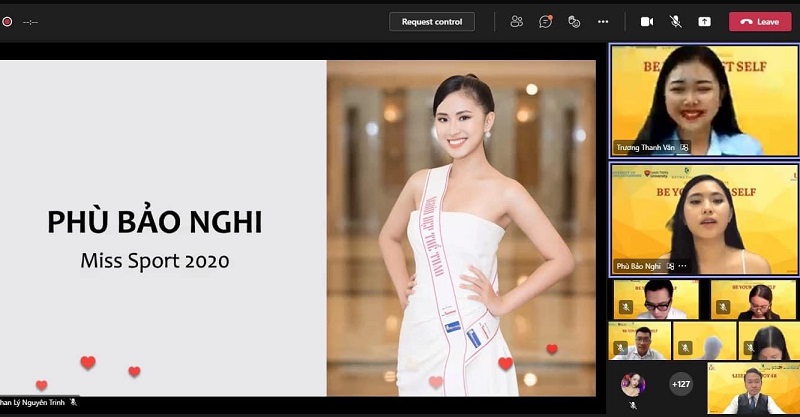This screenshot has width=800, height=417.
Task: Open the share content tray
Action: pyautogui.click(x=705, y=21)
